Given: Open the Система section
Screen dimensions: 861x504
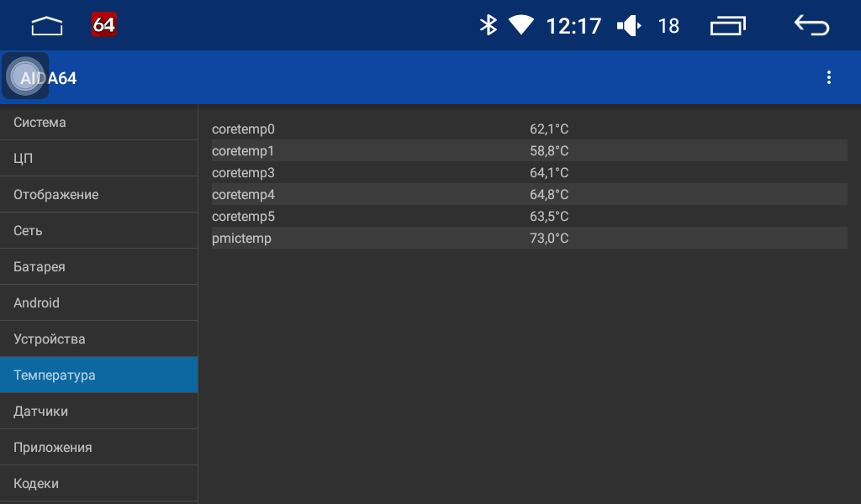Looking at the screenshot, I should [x=98, y=123].
